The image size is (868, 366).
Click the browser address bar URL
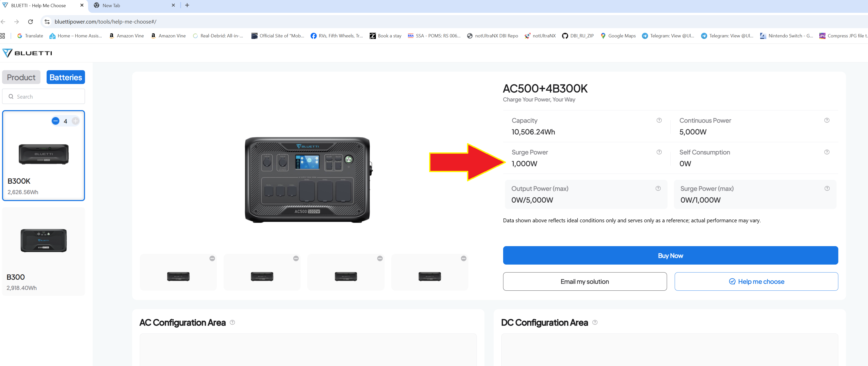coord(105,22)
